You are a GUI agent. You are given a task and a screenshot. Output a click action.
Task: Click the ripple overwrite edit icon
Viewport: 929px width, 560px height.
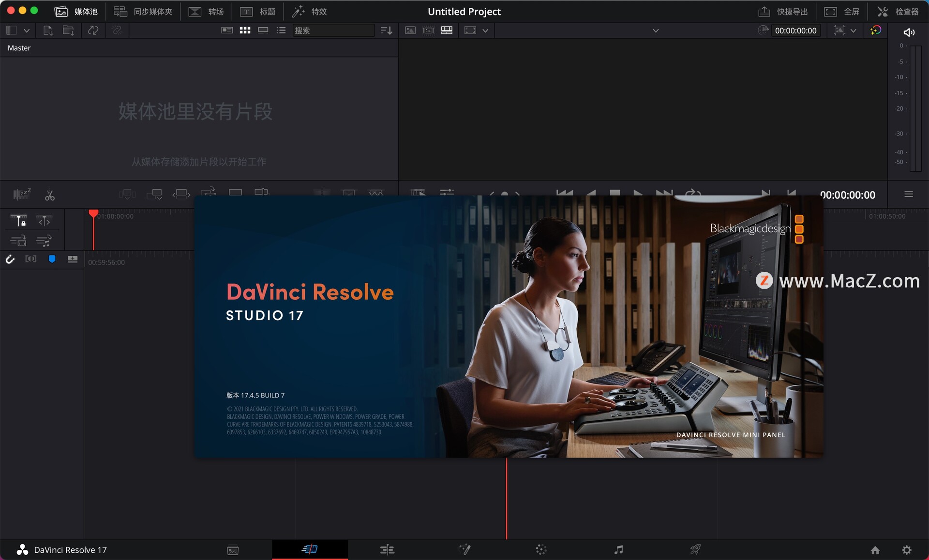181,194
